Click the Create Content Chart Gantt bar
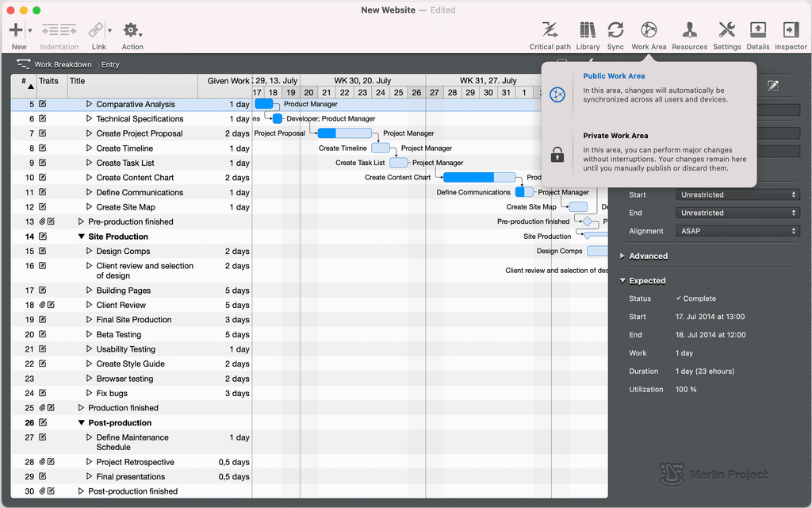Image resolution: width=812 pixels, height=508 pixels. 479,178
